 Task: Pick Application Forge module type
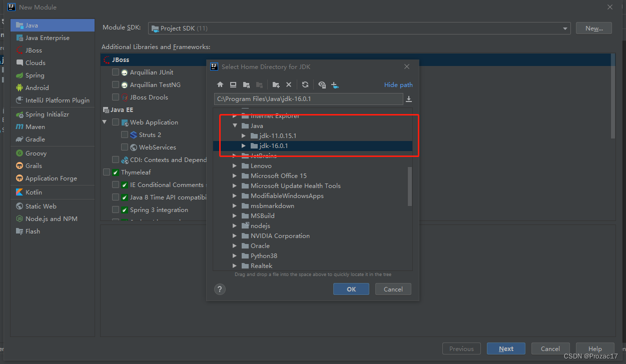coord(53,178)
